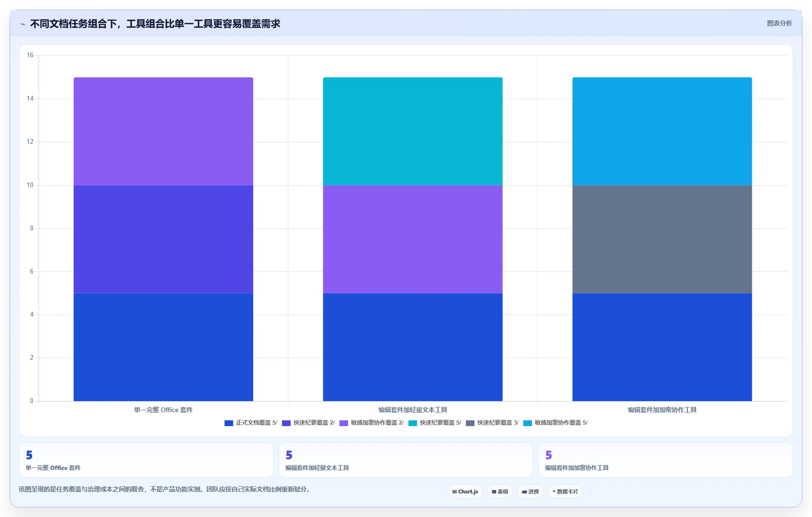Toggle legend item 快速纪要覆盖 5/
The image size is (812, 517).
pyautogui.click(x=435, y=423)
